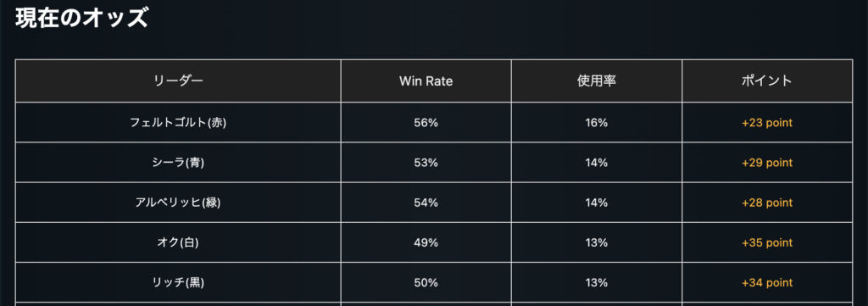Select the フェルトゴルト(赤) leader cell
The image size is (868, 306).
(178, 123)
